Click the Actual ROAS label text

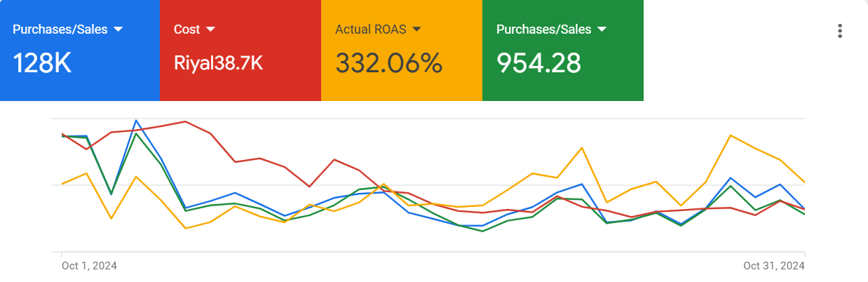point(372,29)
